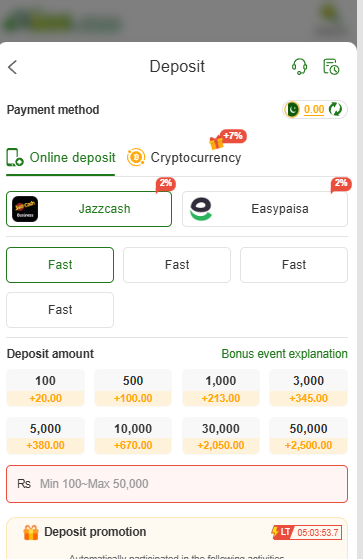Open deposit history record icon
Viewport: 363px width, 559px height.
coord(331,67)
